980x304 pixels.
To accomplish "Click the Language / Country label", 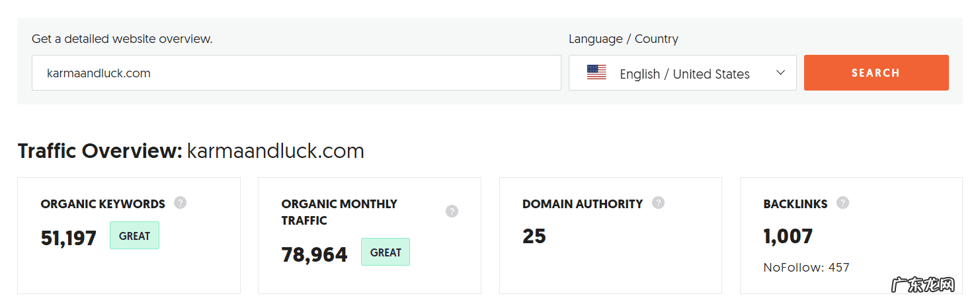I will coord(623,39).
